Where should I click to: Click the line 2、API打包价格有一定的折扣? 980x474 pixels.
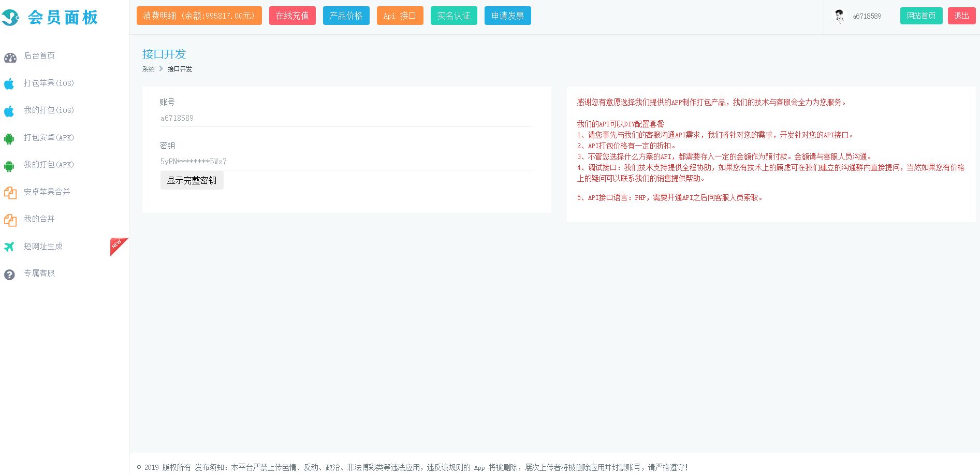pos(626,146)
